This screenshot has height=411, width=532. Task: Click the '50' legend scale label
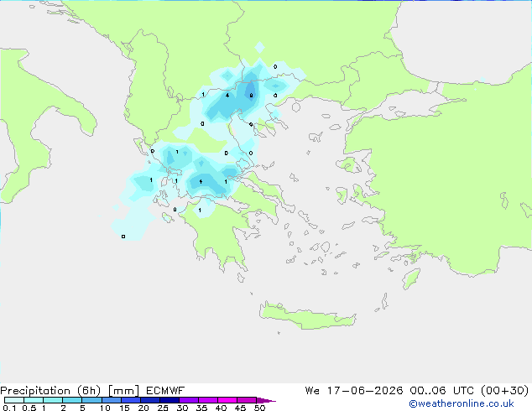click(x=259, y=408)
